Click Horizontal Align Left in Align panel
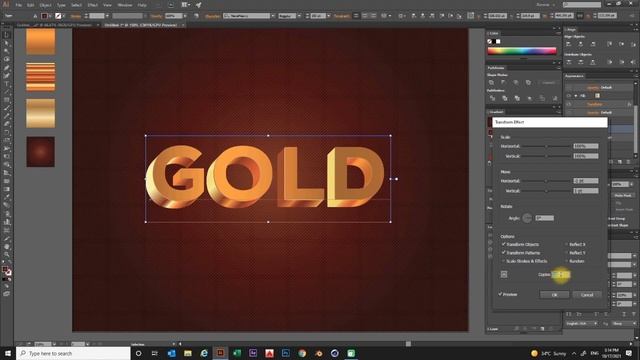This screenshot has height=360, width=640. click(569, 44)
